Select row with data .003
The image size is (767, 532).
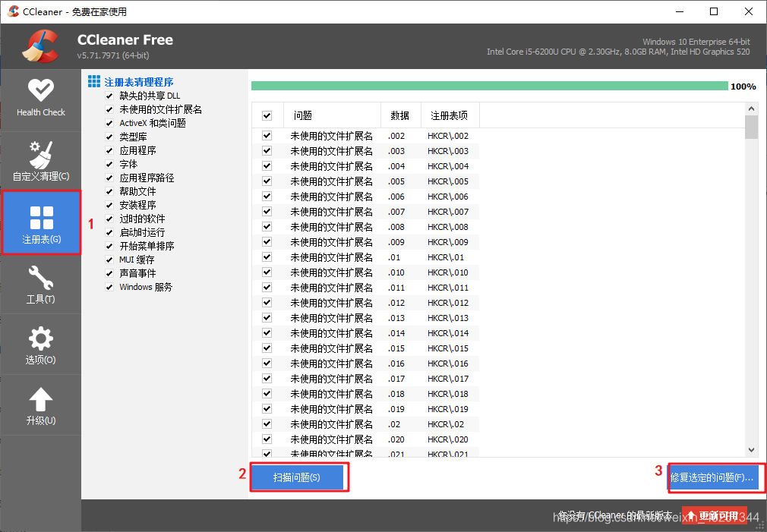(365, 150)
